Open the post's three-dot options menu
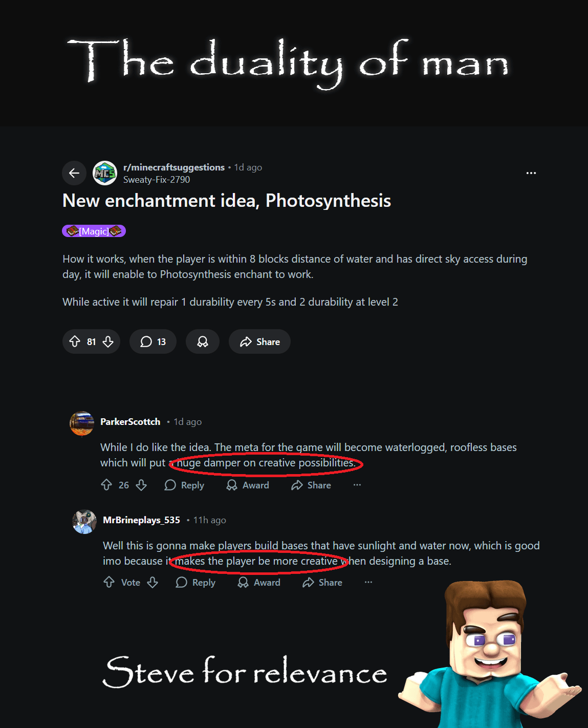The height and width of the screenshot is (728, 588). point(531,173)
